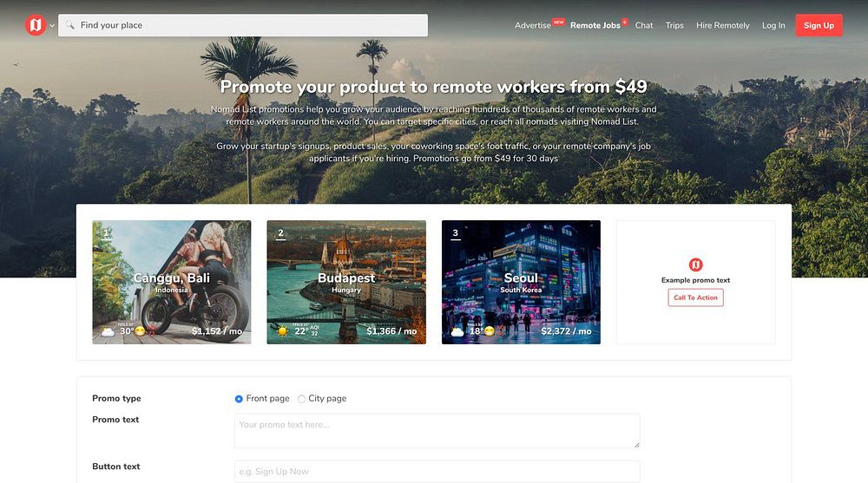The height and width of the screenshot is (483, 868).
Task: Click the rank number 2 on Budapest card
Action: click(280, 233)
